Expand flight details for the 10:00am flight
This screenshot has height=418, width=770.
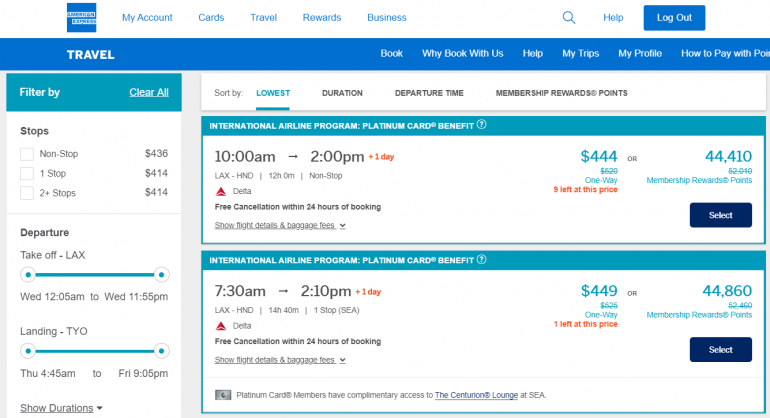[280, 225]
